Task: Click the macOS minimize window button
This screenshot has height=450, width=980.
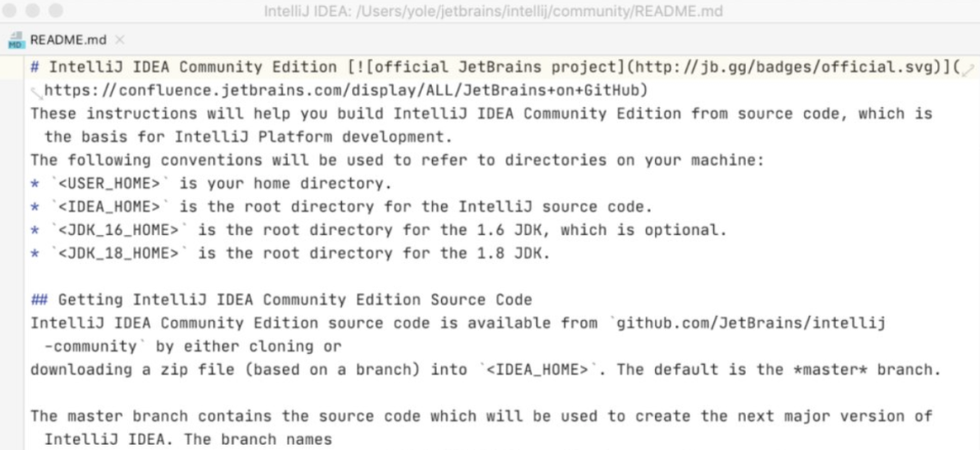Action: coord(34,11)
